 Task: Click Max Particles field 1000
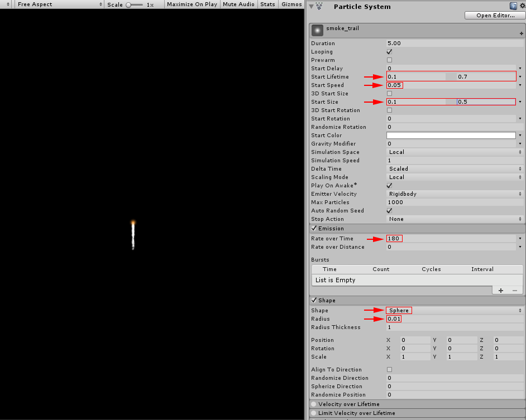pyautogui.click(x=455, y=202)
